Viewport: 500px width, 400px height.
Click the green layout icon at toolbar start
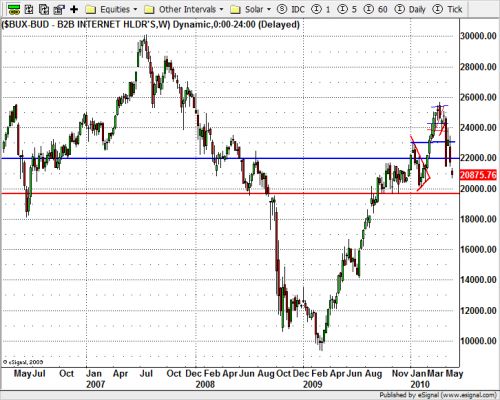tap(13, 9)
